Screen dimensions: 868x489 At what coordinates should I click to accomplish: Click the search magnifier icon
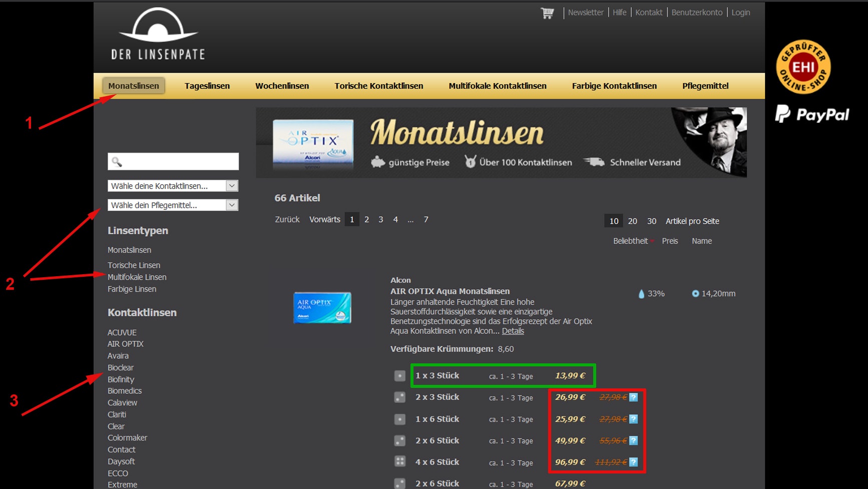117,162
